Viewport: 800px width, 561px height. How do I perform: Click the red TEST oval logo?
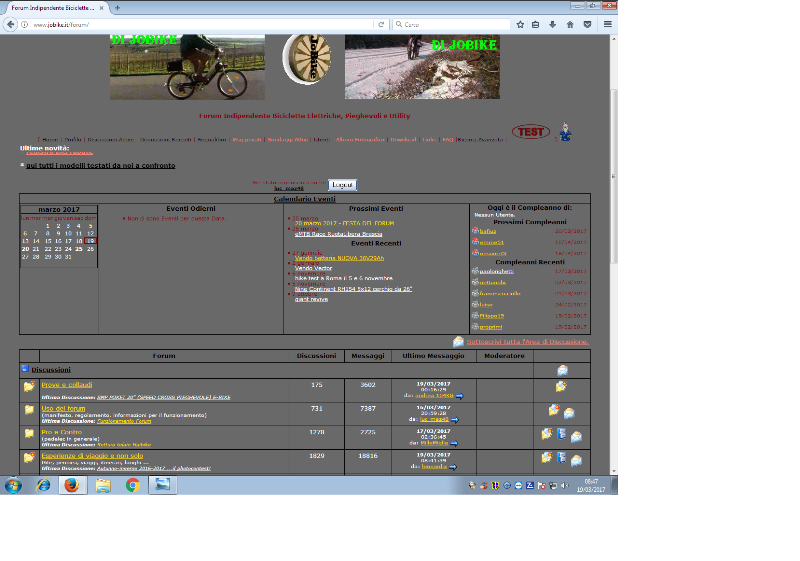point(531,132)
